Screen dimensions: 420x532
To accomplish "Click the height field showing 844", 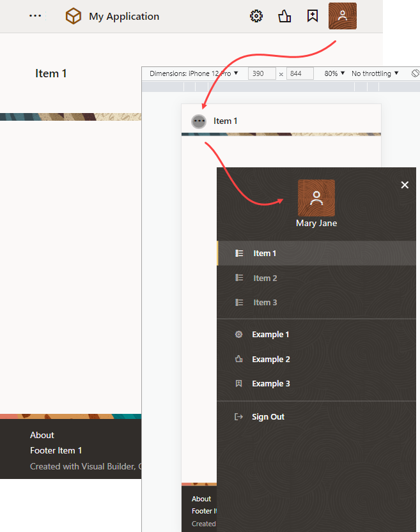I will (300, 73).
